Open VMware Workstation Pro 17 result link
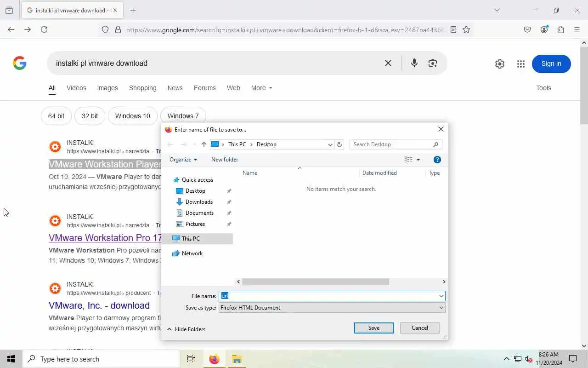The width and height of the screenshot is (588, 368). (x=105, y=238)
